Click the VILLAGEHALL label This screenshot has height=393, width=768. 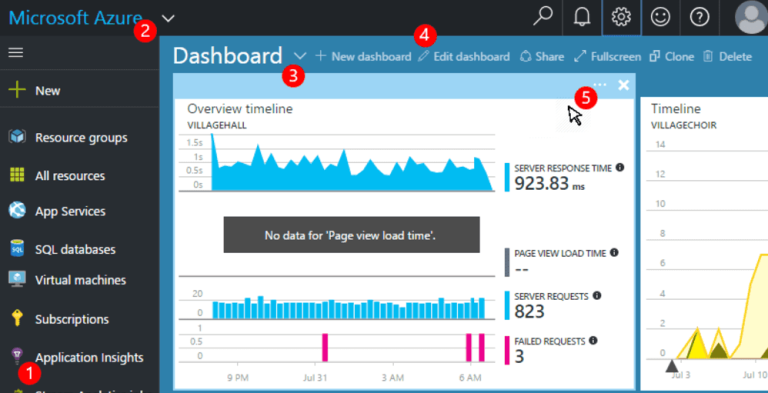[217, 125]
